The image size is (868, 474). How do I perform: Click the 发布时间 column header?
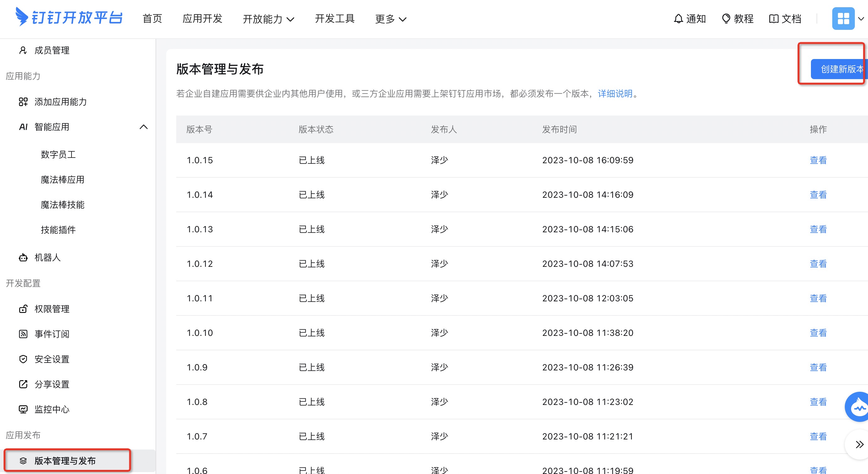pyautogui.click(x=559, y=129)
